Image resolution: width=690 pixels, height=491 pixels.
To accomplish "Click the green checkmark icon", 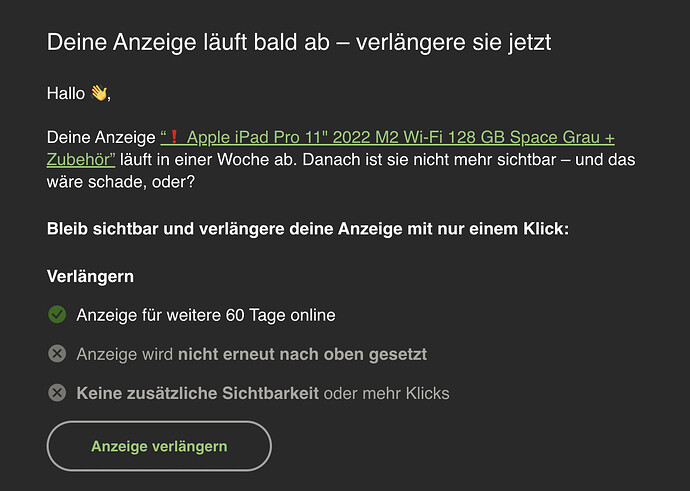I will tap(57, 315).
